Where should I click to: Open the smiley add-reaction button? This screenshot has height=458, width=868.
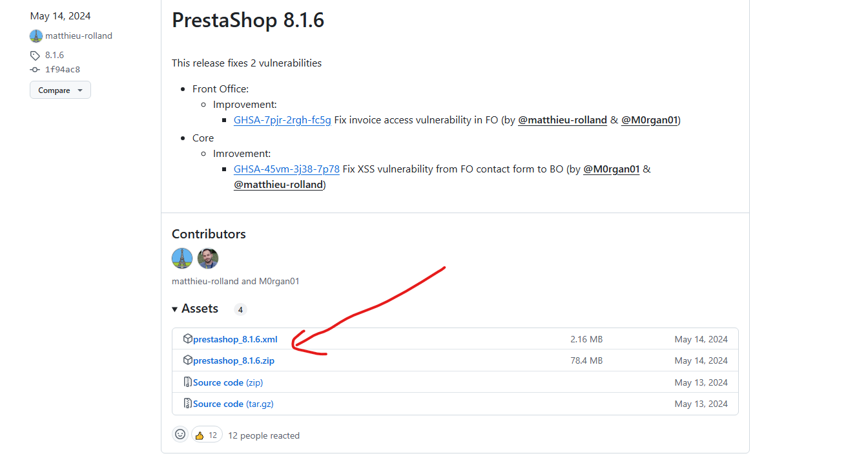click(180, 435)
